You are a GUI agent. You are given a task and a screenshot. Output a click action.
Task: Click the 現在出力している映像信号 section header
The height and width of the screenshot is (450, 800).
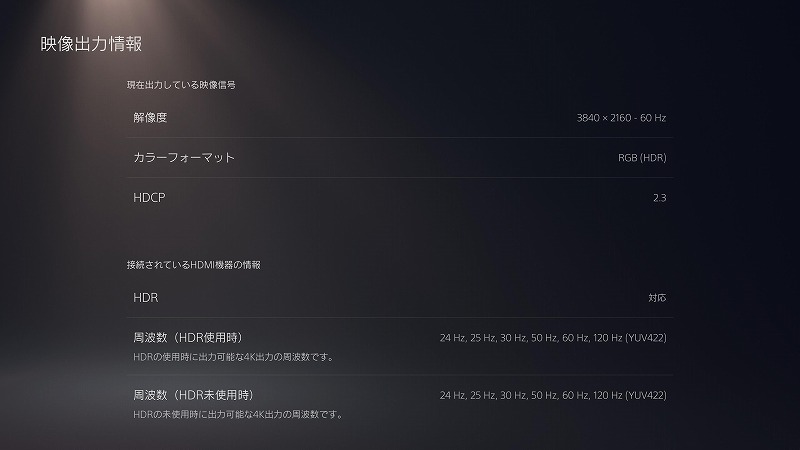(x=181, y=85)
